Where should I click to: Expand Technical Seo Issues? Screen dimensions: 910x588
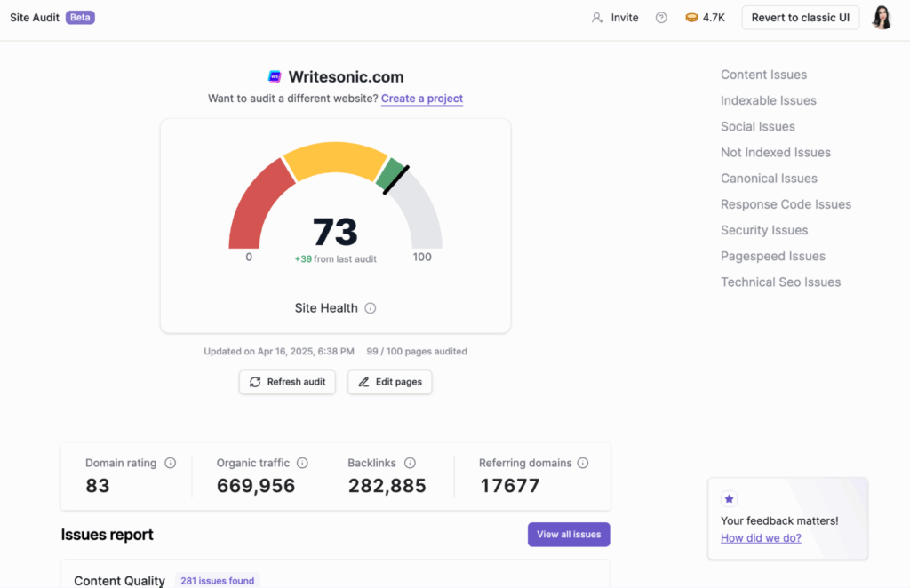point(780,282)
